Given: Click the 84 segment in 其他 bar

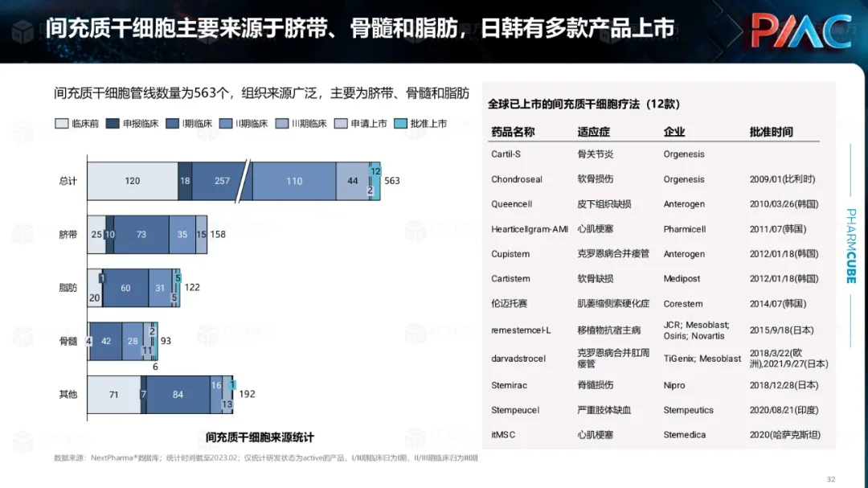Looking at the screenshot, I should [x=178, y=395].
